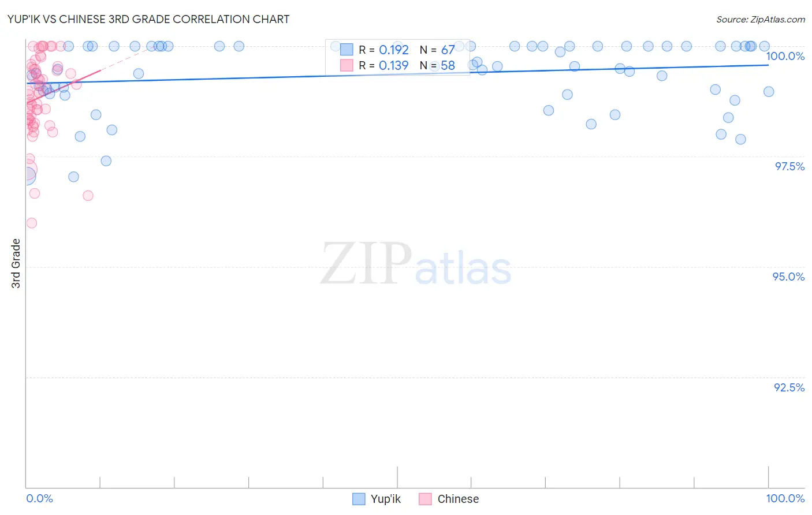Select the pink point at 66.5 near 96.8%
The height and width of the screenshot is (515, 812).
pos(88,196)
